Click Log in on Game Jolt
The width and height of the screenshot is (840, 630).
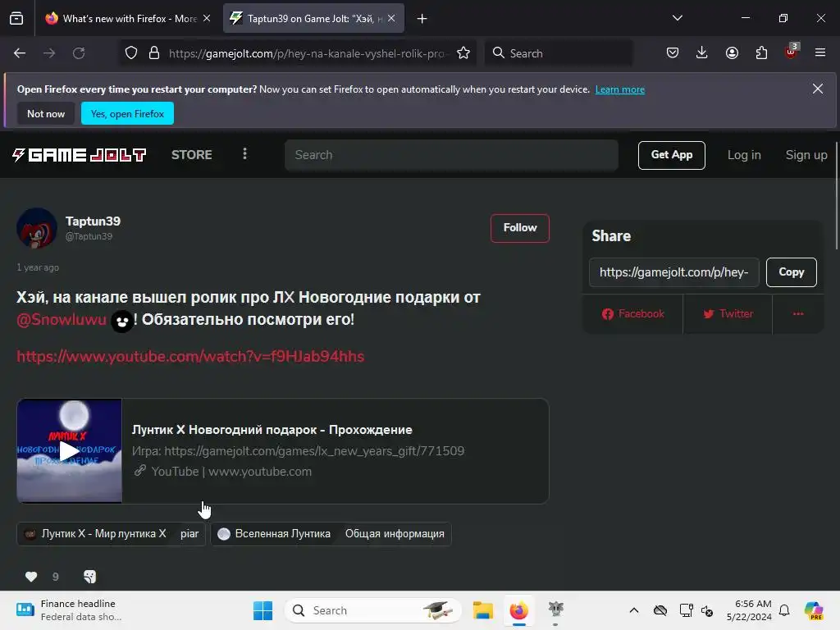(x=744, y=155)
